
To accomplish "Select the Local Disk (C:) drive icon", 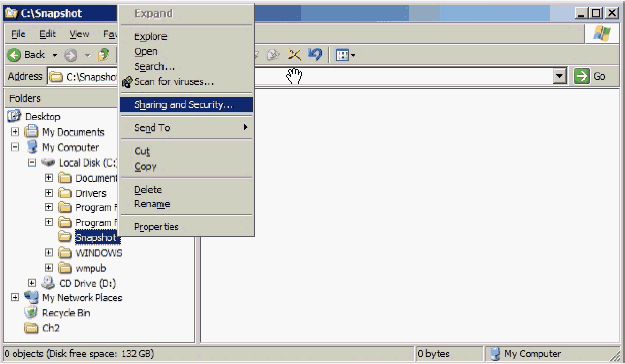I will point(48,162).
